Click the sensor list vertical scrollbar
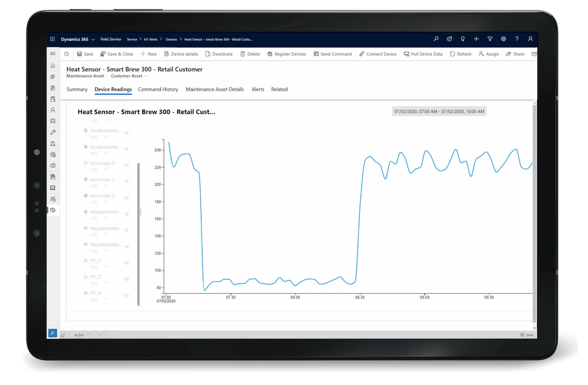Viewport: 588px width, 385px height. (x=138, y=234)
